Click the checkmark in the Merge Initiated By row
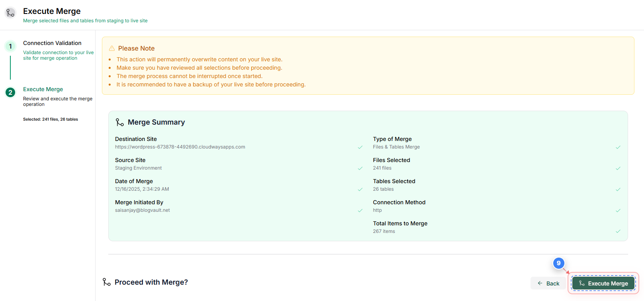This screenshot has width=644, height=301. 360,211
